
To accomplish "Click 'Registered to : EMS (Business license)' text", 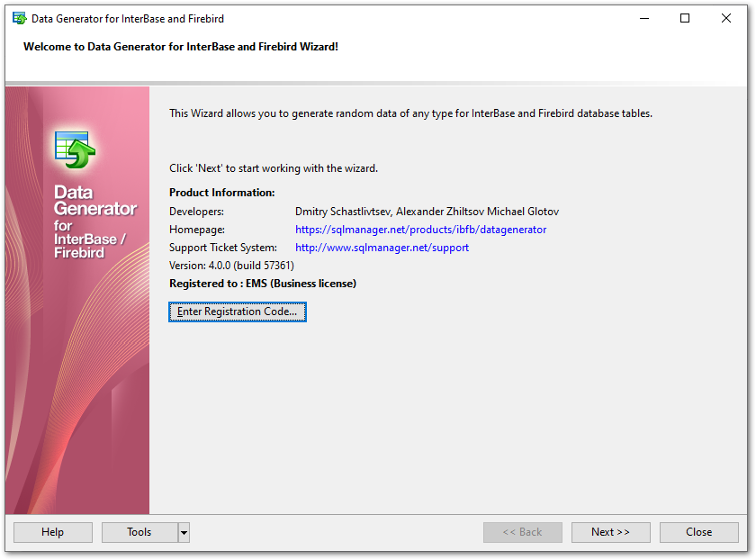I will pos(263,283).
